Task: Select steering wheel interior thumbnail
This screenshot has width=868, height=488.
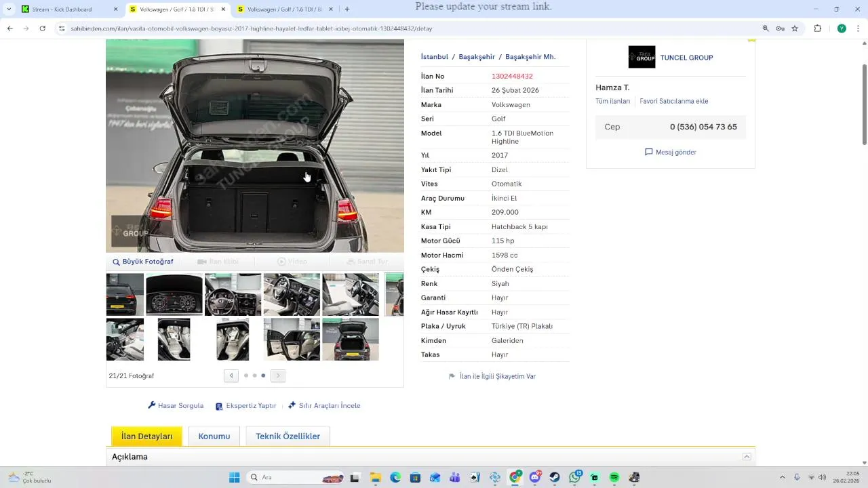Action: coord(233,295)
